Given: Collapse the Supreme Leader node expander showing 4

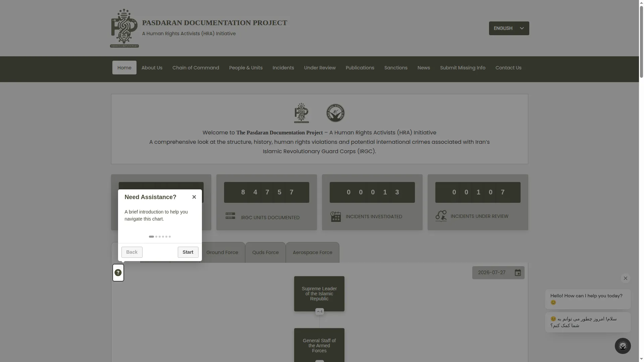Looking at the screenshot, I should (320, 311).
